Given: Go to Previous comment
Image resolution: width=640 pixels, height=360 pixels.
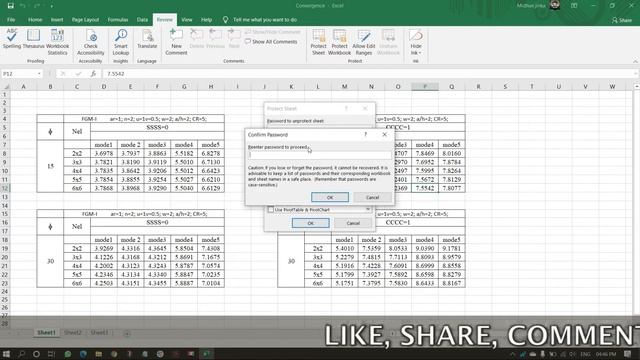Looking at the screenshot, I should [x=216, y=39].
